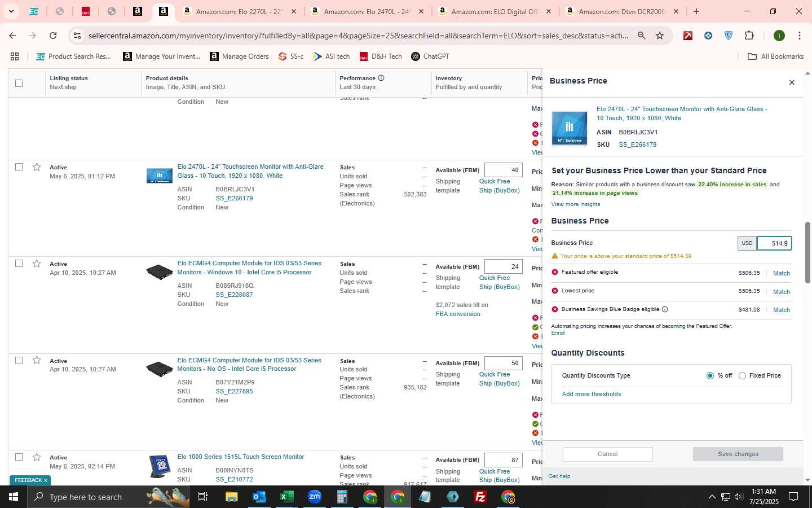Open Chrome three-dot menu
This screenshot has width=812, height=508.
(799, 36)
